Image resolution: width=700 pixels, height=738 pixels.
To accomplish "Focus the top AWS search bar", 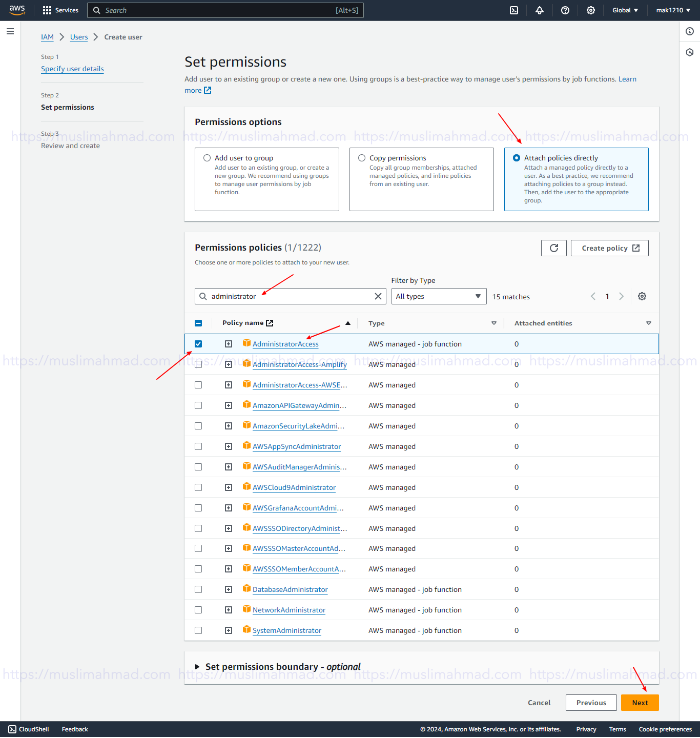I will 225,10.
